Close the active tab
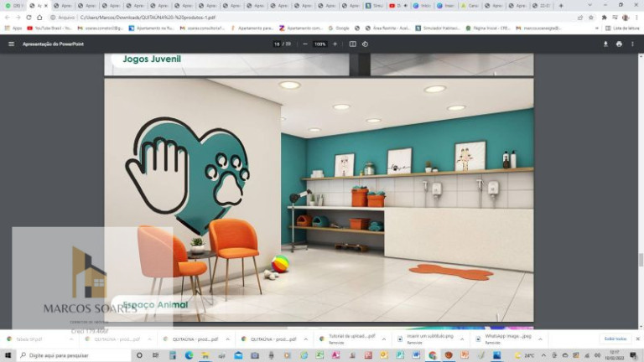 tap(45, 6)
